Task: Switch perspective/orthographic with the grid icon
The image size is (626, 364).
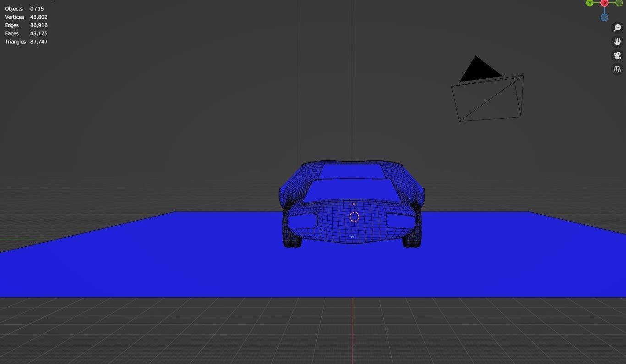Action: point(617,69)
